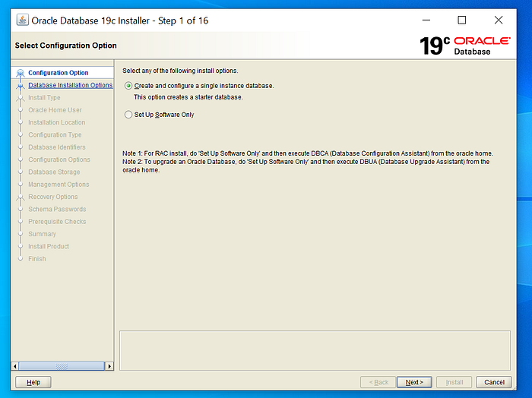The image size is (532, 398).
Task: Click the Database Storage step
Action: [54, 172]
